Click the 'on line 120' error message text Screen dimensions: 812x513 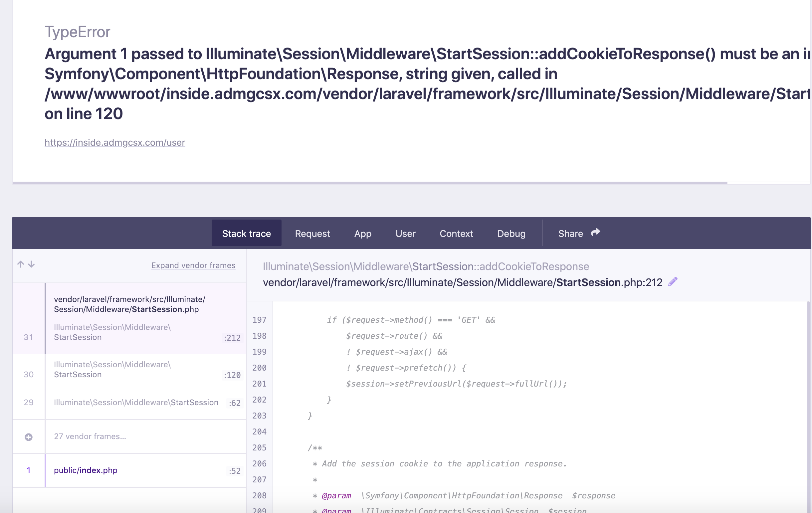84,113
